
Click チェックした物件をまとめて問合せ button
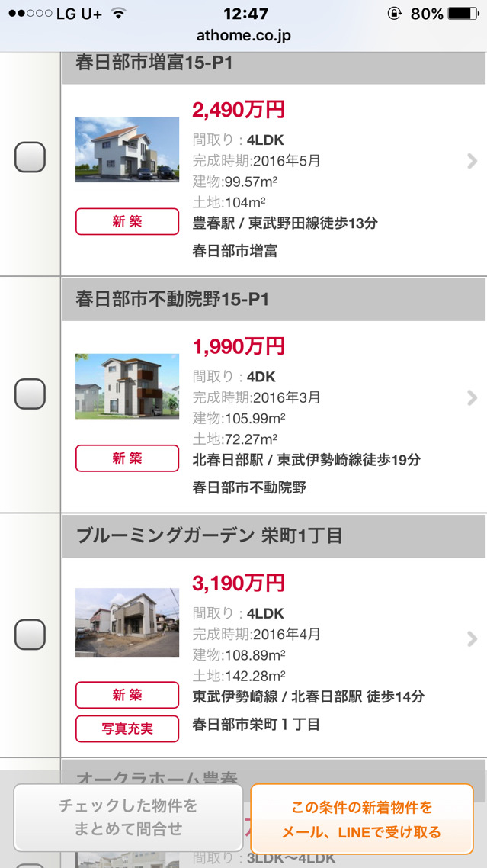click(x=128, y=817)
